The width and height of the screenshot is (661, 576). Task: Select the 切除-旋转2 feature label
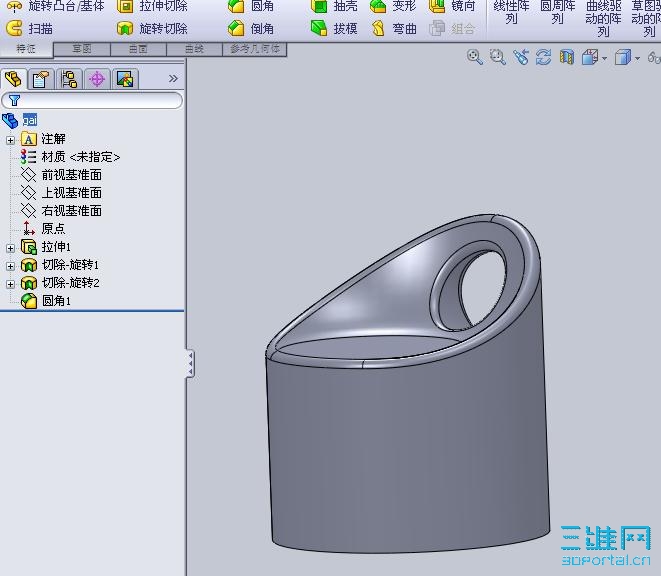(x=70, y=283)
